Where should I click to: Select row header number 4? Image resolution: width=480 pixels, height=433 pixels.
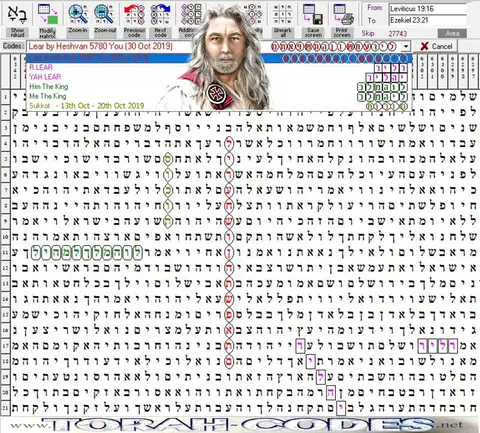[x=6, y=143]
